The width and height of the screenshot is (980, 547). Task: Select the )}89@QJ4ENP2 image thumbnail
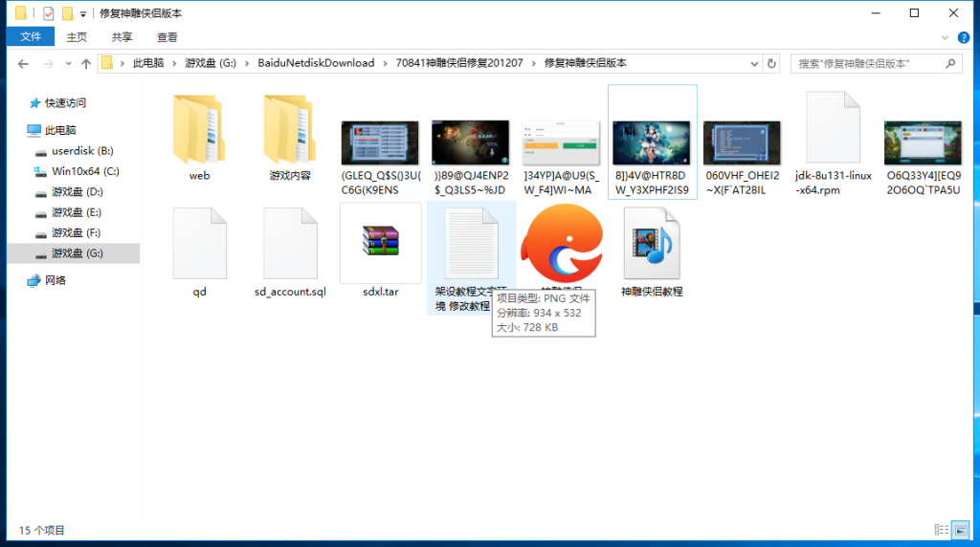470,143
